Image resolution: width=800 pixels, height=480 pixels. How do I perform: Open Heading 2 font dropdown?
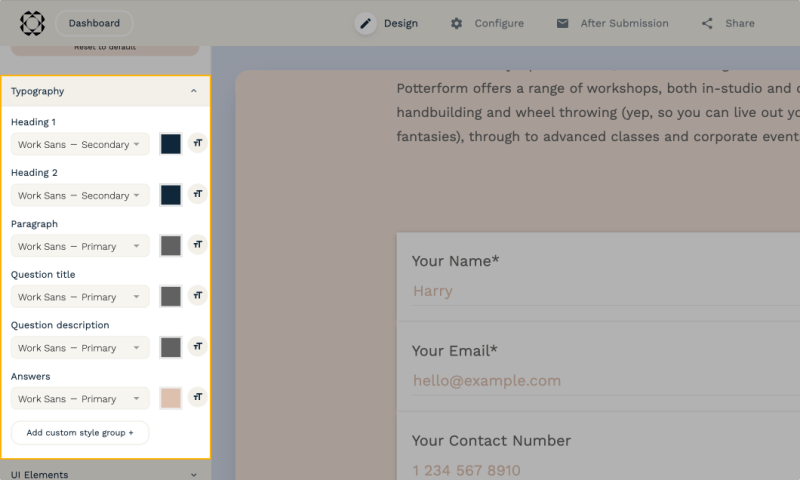[x=80, y=195]
